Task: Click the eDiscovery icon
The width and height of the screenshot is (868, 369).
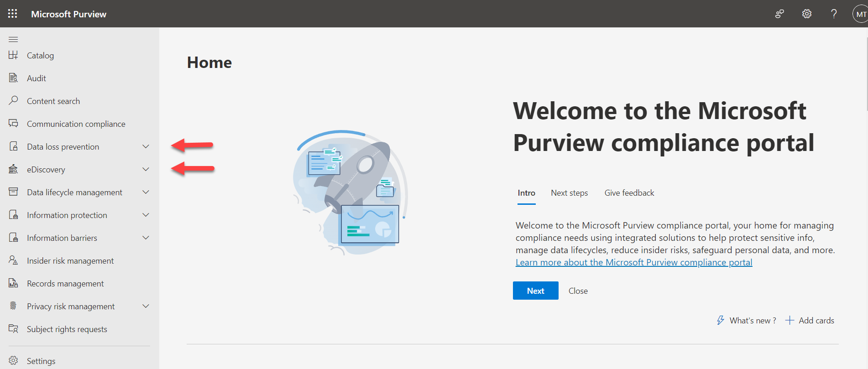Action: [x=13, y=169]
